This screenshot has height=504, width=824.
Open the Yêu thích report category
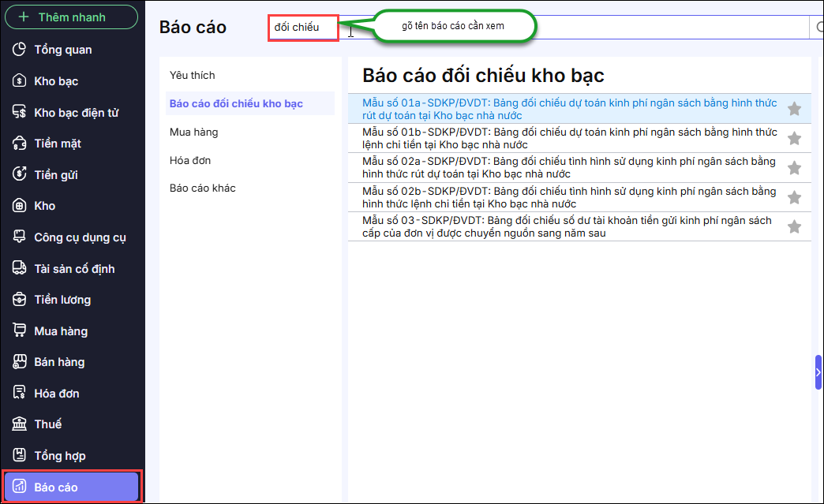pos(192,76)
